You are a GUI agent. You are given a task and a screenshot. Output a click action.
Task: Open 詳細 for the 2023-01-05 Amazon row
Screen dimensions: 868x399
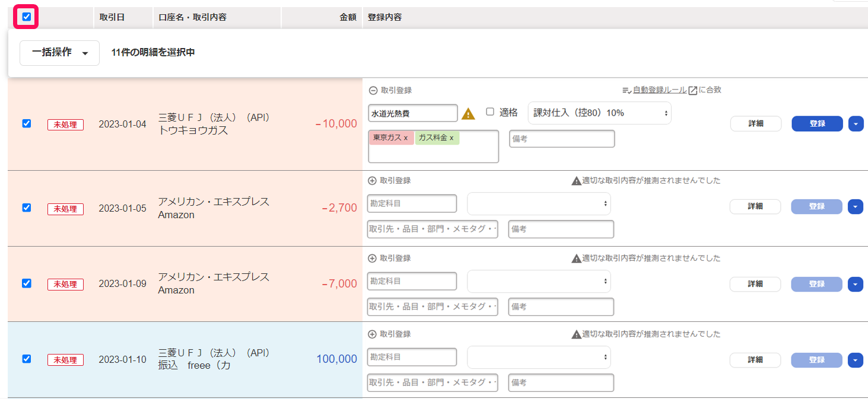coord(755,206)
